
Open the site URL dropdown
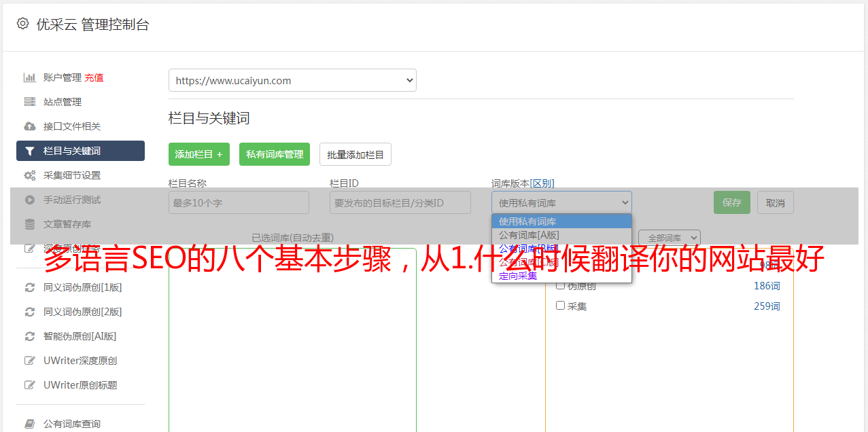click(x=292, y=80)
